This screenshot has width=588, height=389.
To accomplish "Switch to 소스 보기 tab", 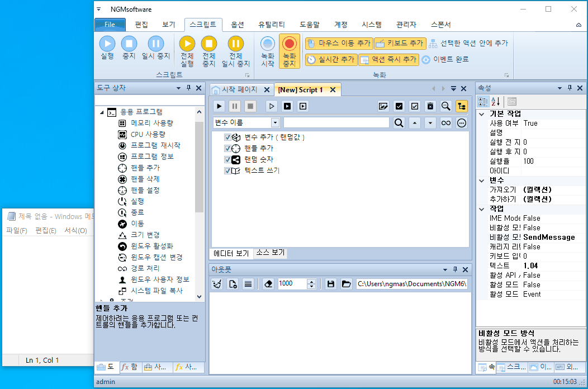I will coord(271,253).
